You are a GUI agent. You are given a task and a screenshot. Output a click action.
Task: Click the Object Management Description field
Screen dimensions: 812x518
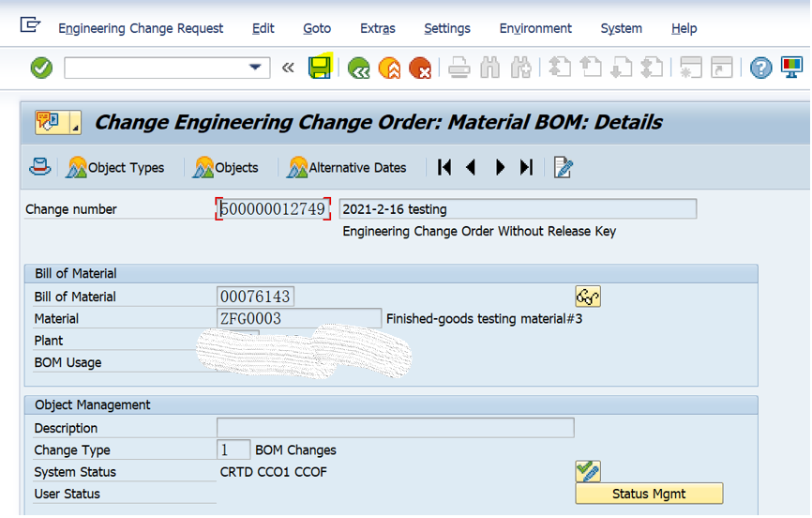(395, 428)
